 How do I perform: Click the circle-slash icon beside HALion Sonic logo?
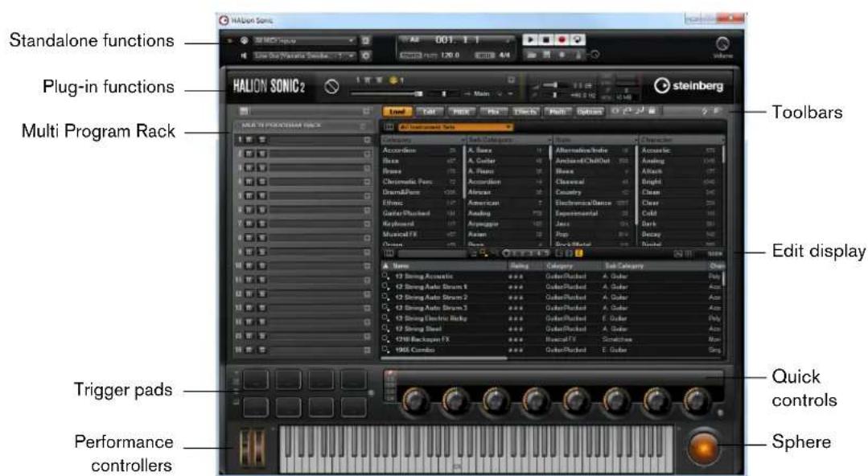click(331, 86)
